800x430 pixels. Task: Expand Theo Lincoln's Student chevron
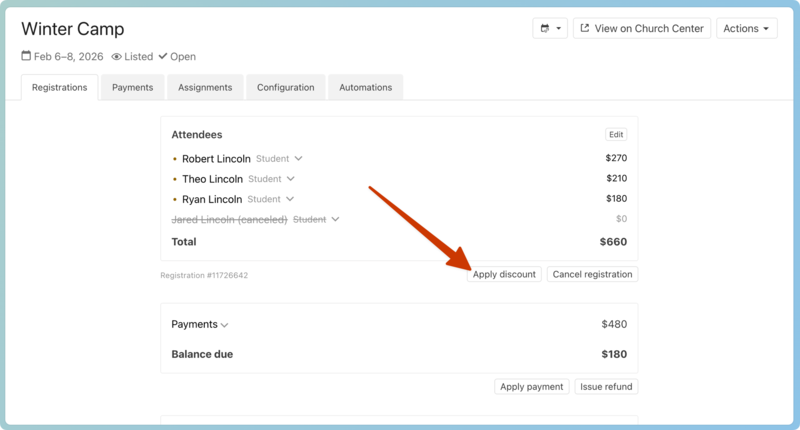point(291,179)
